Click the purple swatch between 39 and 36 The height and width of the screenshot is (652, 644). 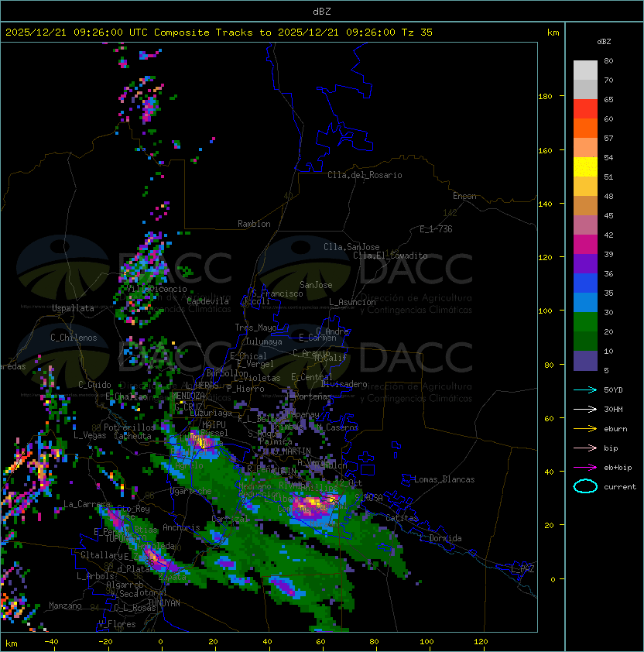tap(585, 263)
